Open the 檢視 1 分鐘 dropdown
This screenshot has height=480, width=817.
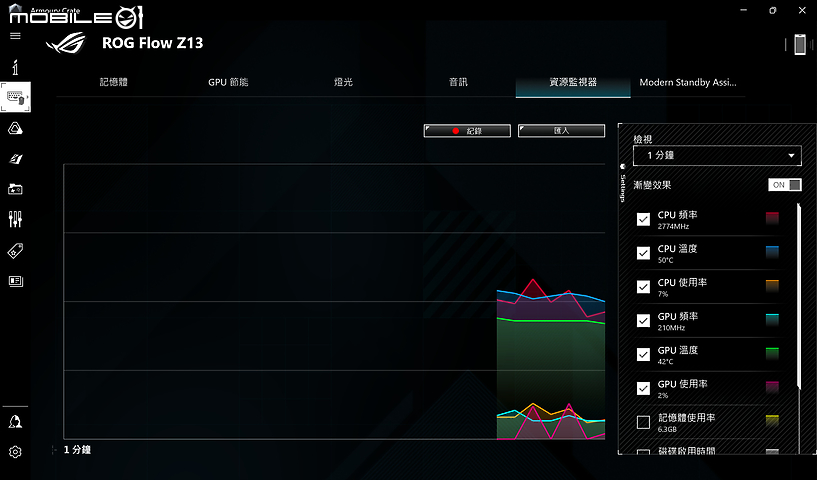pos(717,155)
